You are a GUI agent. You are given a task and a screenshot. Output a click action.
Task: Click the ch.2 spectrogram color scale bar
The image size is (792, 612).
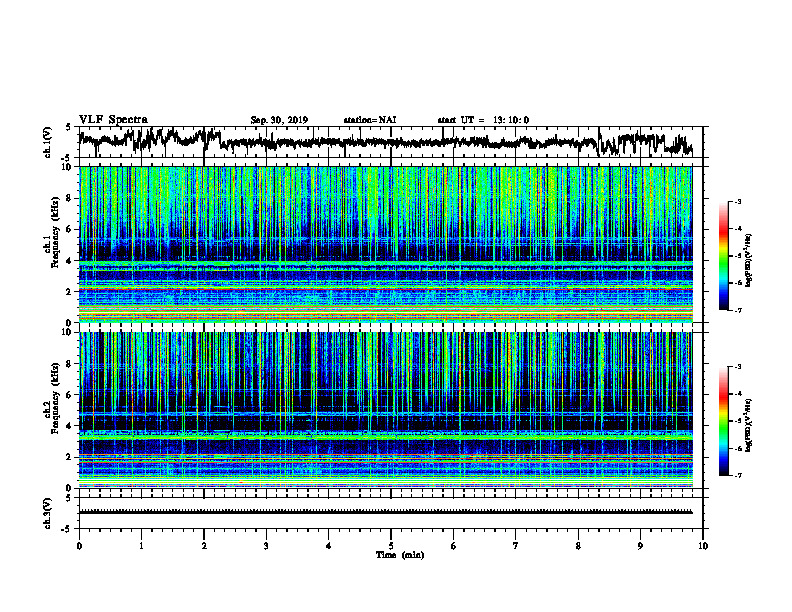pyautogui.click(x=723, y=421)
